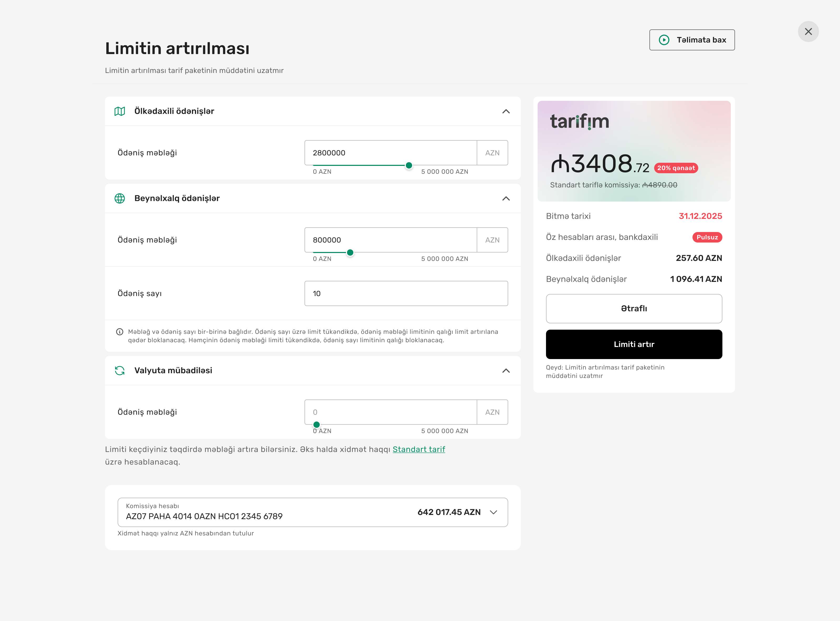Close the limit increase dialog with X
This screenshot has width=840, height=621.
tap(808, 31)
